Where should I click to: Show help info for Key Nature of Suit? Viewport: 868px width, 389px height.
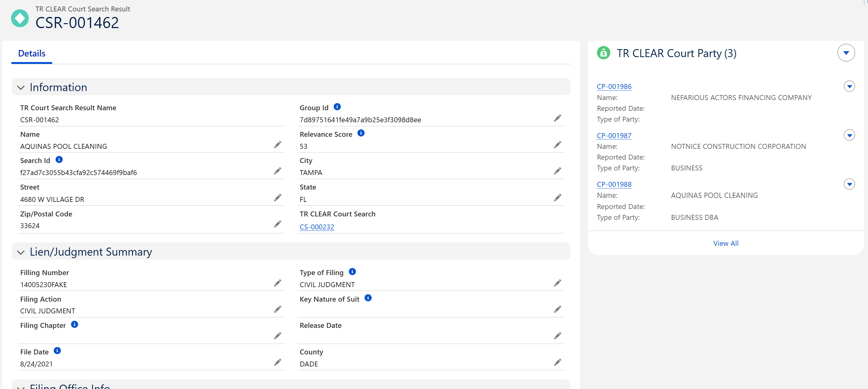(368, 298)
